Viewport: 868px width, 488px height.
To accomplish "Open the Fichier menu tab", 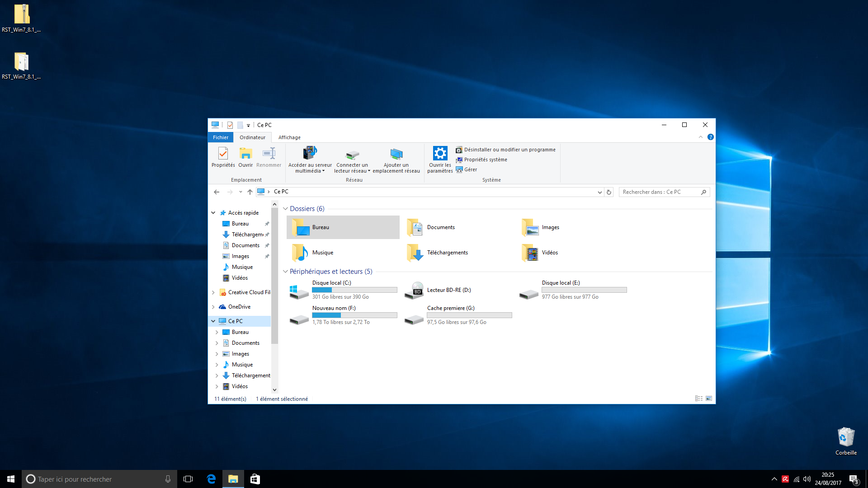I will click(221, 137).
